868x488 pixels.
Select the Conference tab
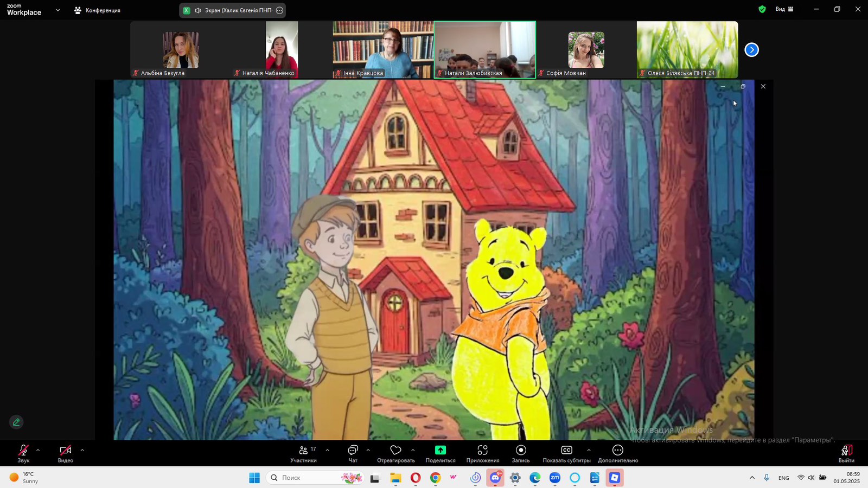(x=98, y=10)
